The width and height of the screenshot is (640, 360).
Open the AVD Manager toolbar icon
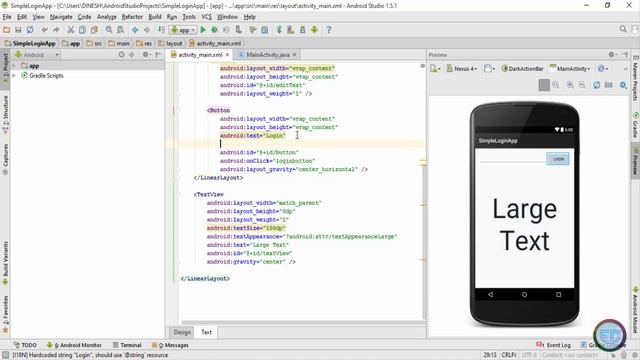[291, 30]
